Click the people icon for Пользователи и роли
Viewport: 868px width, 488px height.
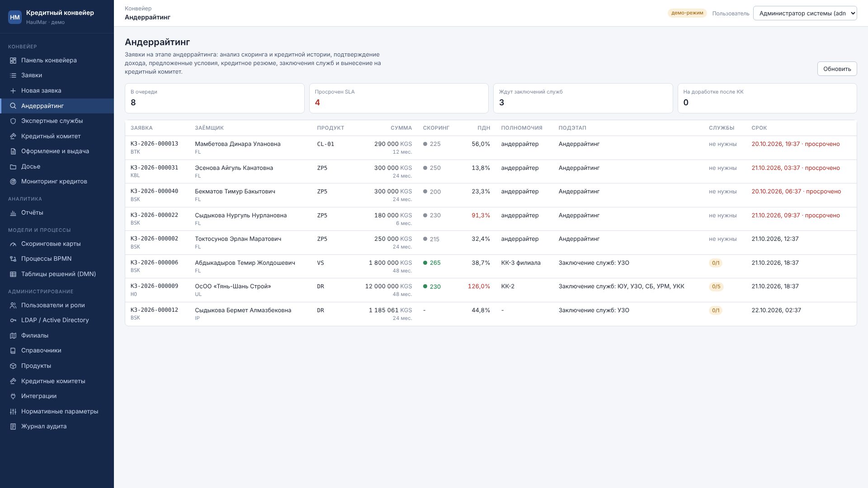[x=13, y=305]
